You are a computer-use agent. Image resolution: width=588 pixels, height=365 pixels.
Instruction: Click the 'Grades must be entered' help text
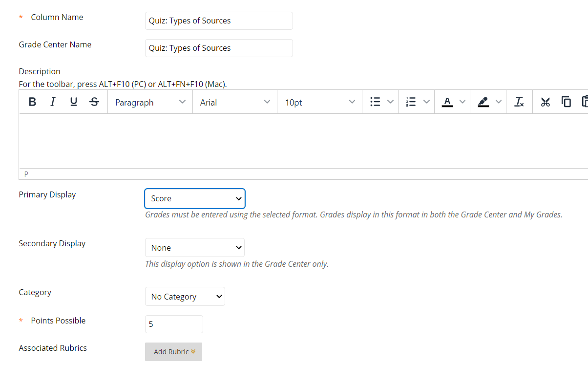point(354,215)
